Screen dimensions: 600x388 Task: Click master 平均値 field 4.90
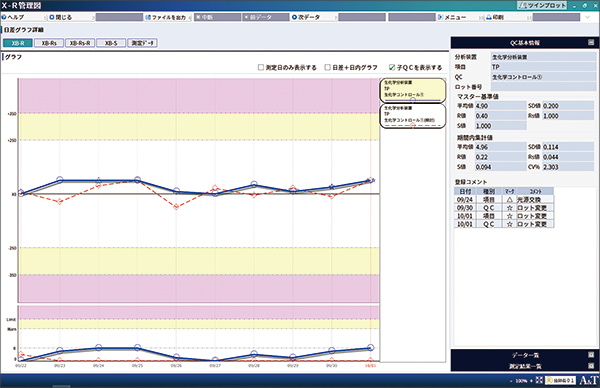pos(501,106)
